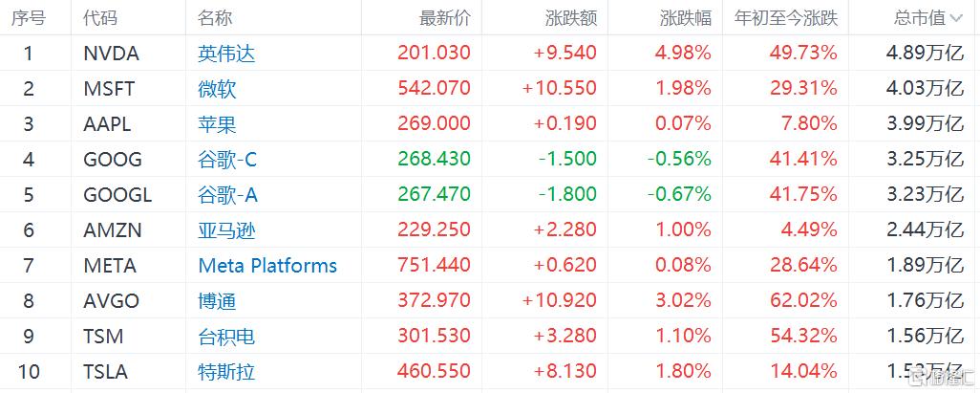Open the 谷歌-A stock link

[x=228, y=195]
